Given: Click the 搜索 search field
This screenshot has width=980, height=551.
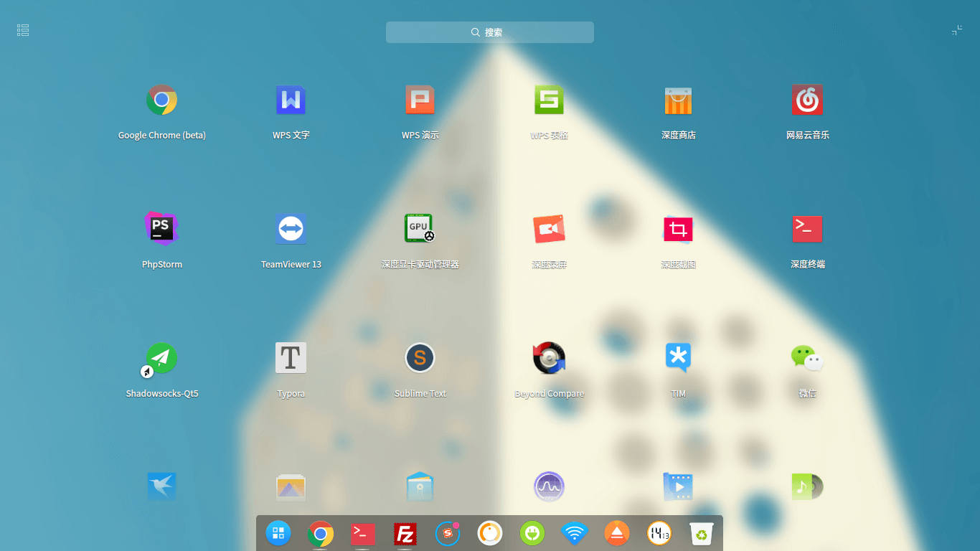Looking at the screenshot, I should click(490, 32).
